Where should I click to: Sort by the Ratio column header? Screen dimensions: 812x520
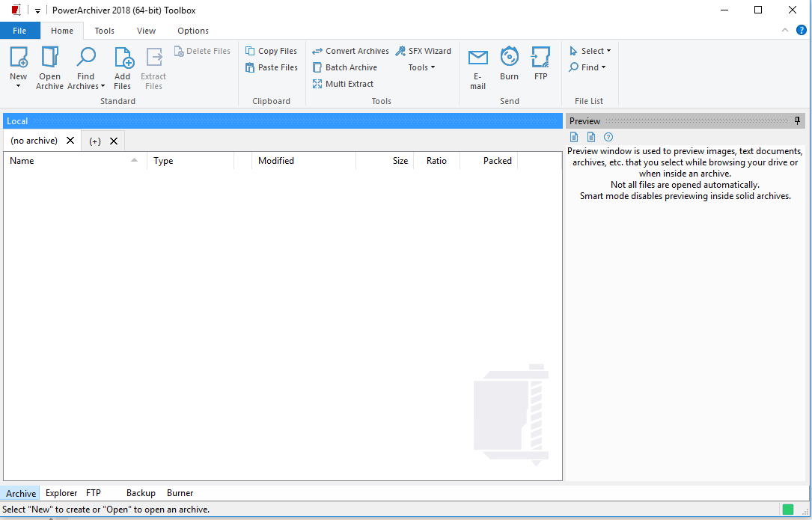click(436, 161)
